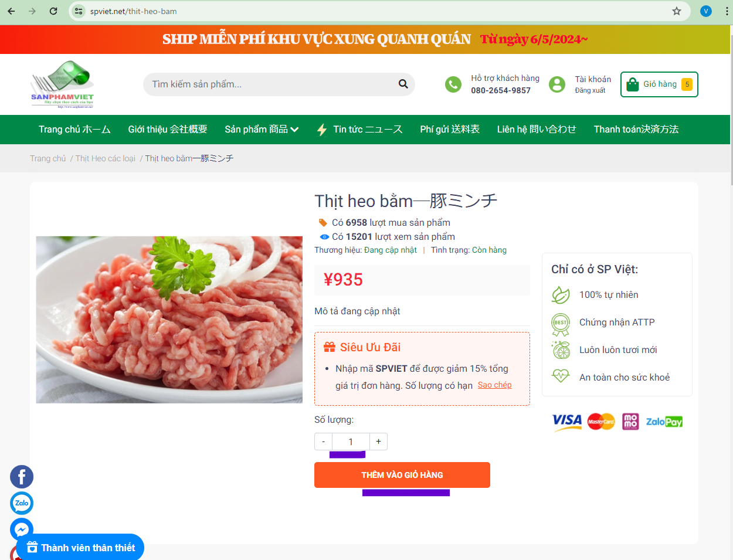This screenshot has width=733, height=560.
Task: Click the green phone support icon
Action: pyautogui.click(x=453, y=84)
